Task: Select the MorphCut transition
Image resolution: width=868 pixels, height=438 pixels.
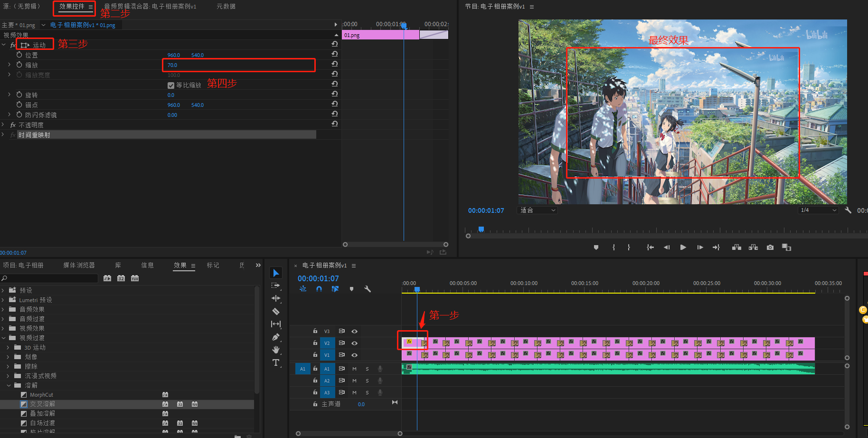Action: (42, 395)
